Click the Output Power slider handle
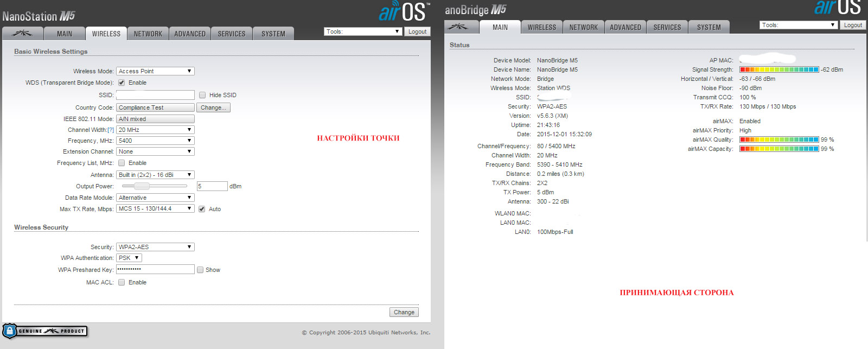Image resolution: width=868 pixels, height=349 pixels. point(142,186)
